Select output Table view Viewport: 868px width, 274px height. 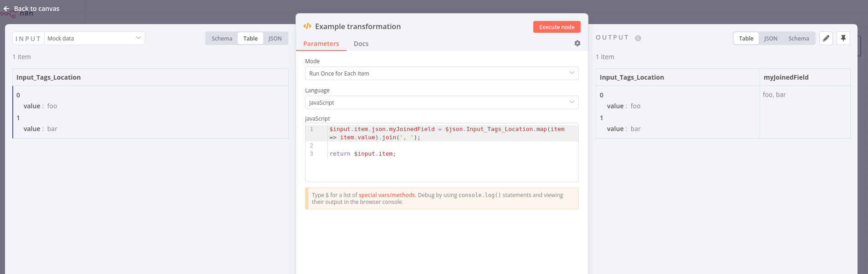[745, 38]
